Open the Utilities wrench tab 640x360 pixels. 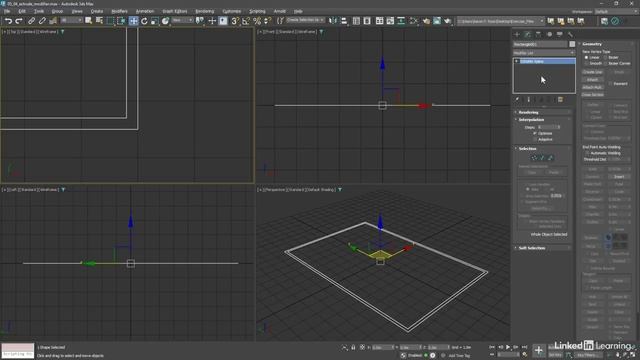(x=570, y=34)
